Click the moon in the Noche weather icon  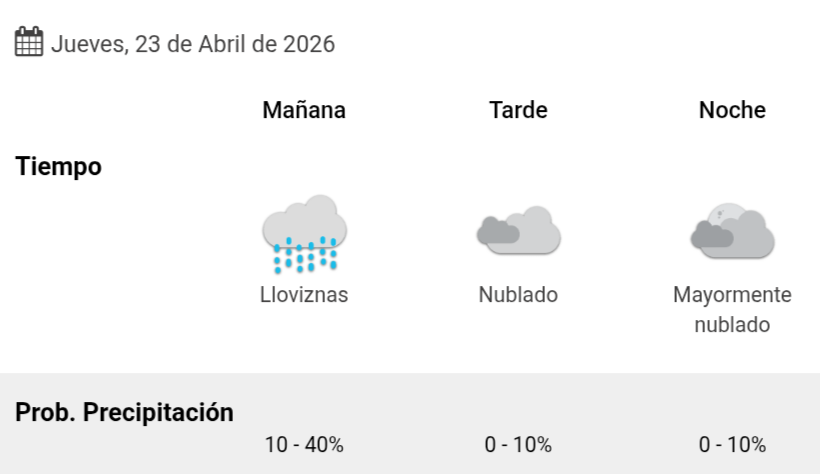[723, 214]
